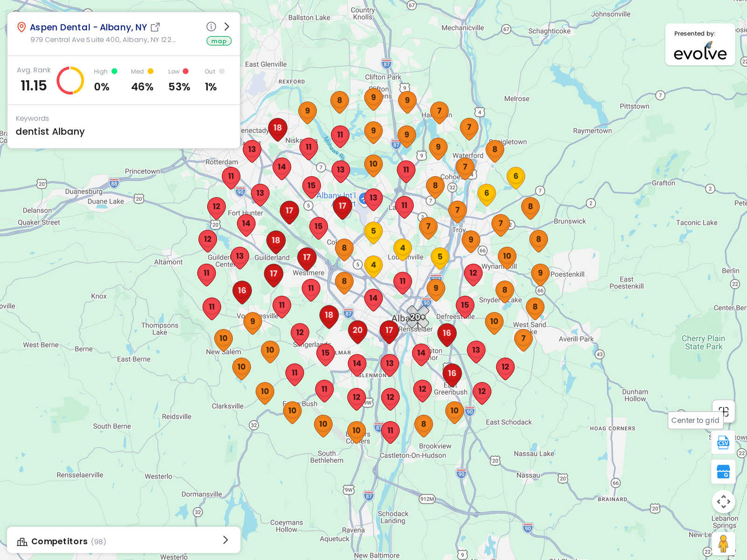The width and height of the screenshot is (747, 560).
Task: Click rank 12 pin near Fort Hunter
Action: coord(216,208)
